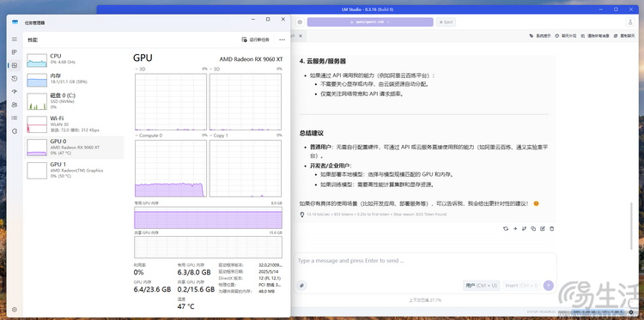
Task: Delete the assistant message with trash icon
Action: (551, 228)
